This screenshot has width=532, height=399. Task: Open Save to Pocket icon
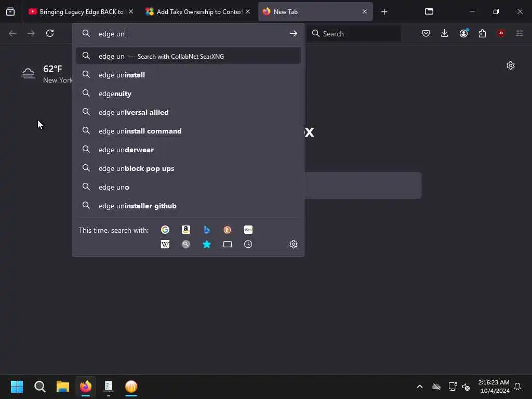click(426, 33)
